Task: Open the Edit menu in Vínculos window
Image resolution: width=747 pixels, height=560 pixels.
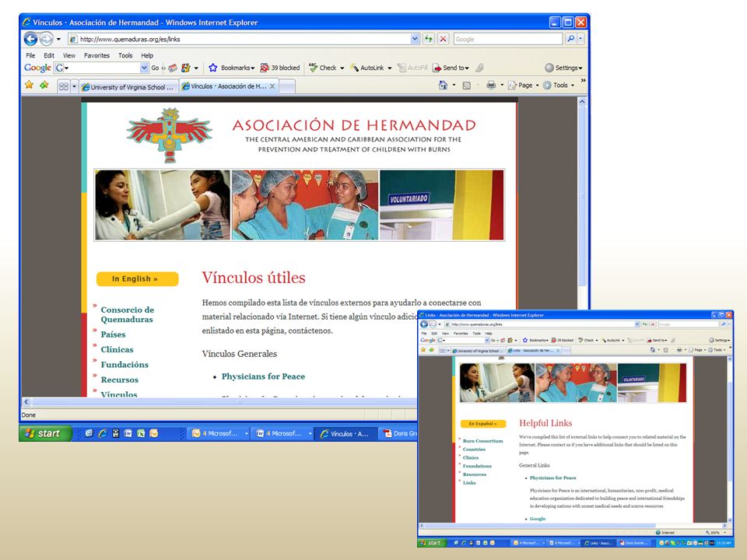Action: click(48, 55)
